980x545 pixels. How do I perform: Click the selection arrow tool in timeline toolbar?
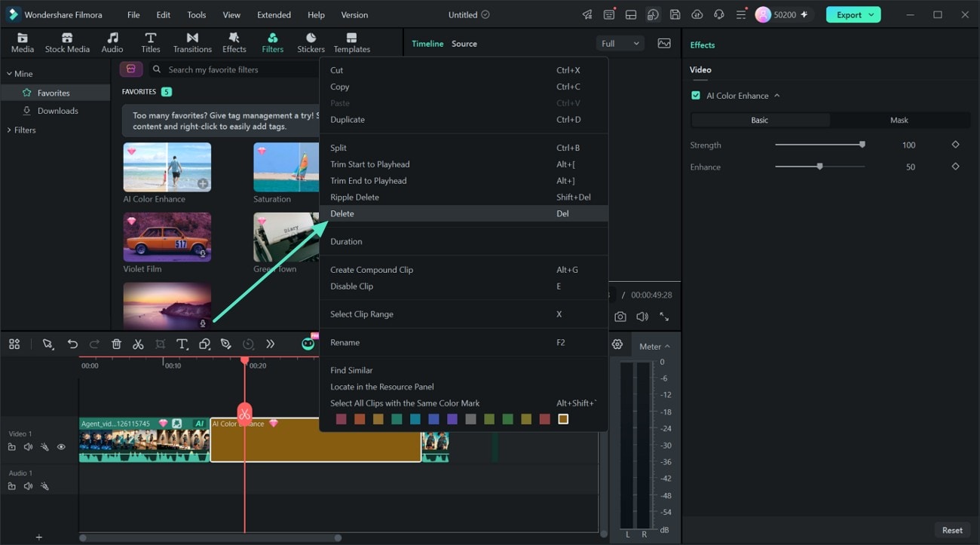click(x=48, y=344)
